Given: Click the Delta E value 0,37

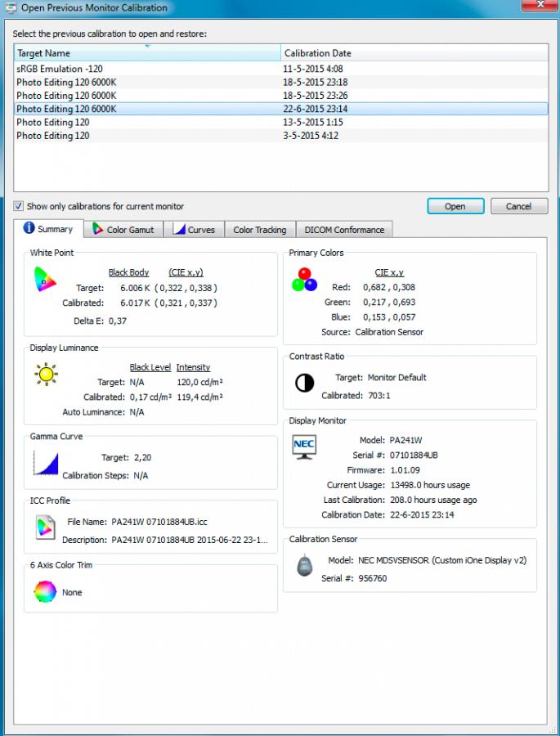Looking at the screenshot, I should click(x=118, y=321).
